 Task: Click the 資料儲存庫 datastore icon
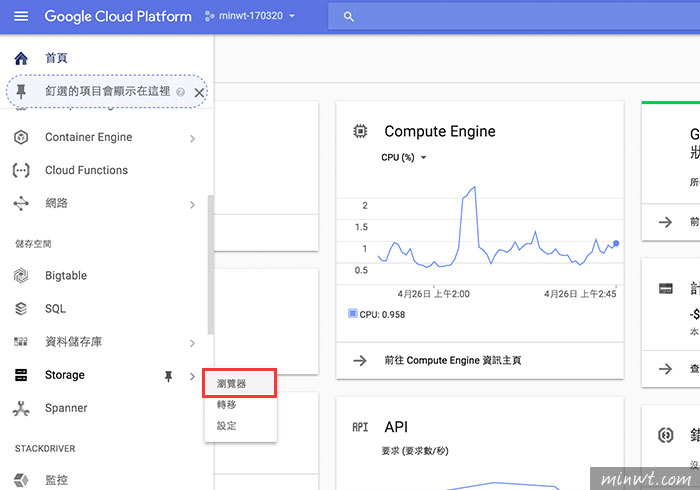21,342
